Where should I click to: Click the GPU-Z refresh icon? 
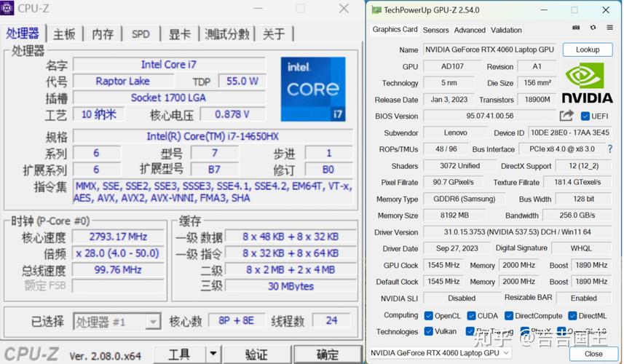593,28
